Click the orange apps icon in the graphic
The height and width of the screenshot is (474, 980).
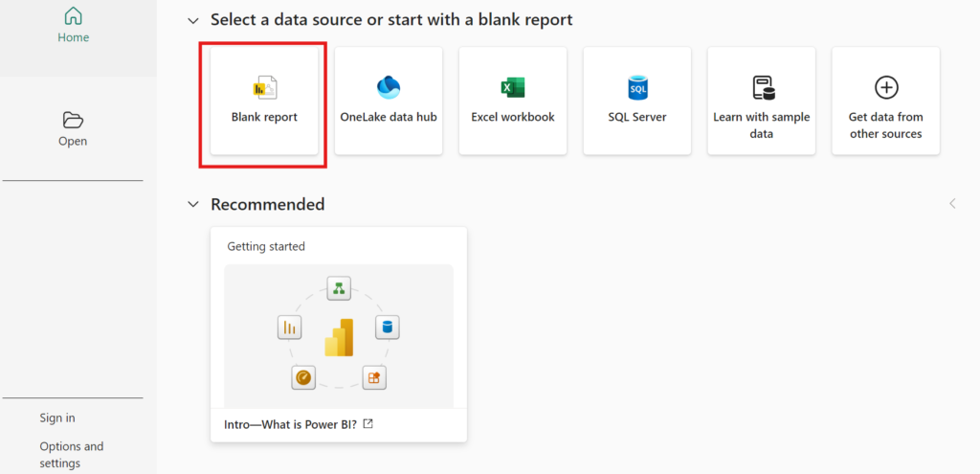374,377
